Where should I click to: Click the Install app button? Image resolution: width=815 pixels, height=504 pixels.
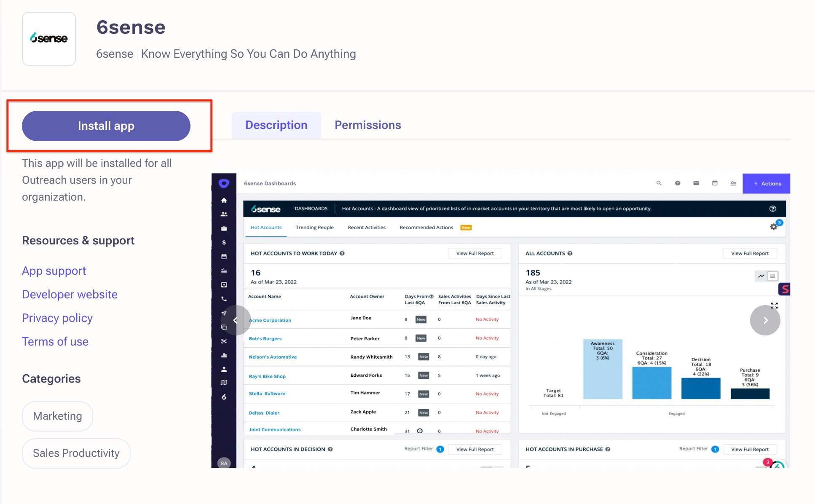coord(106,126)
